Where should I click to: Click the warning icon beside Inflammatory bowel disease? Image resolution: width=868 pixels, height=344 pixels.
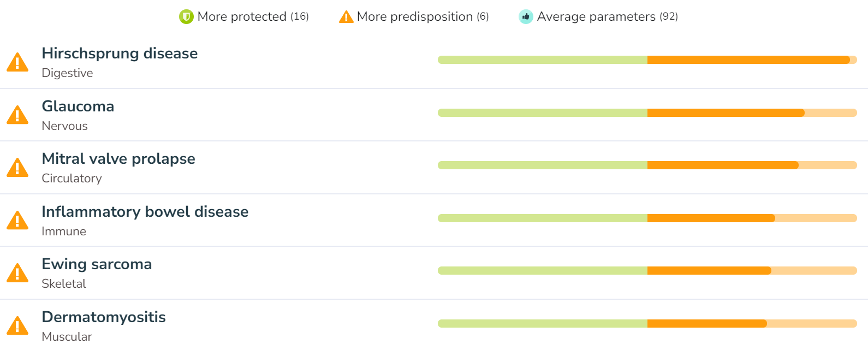[17, 221]
